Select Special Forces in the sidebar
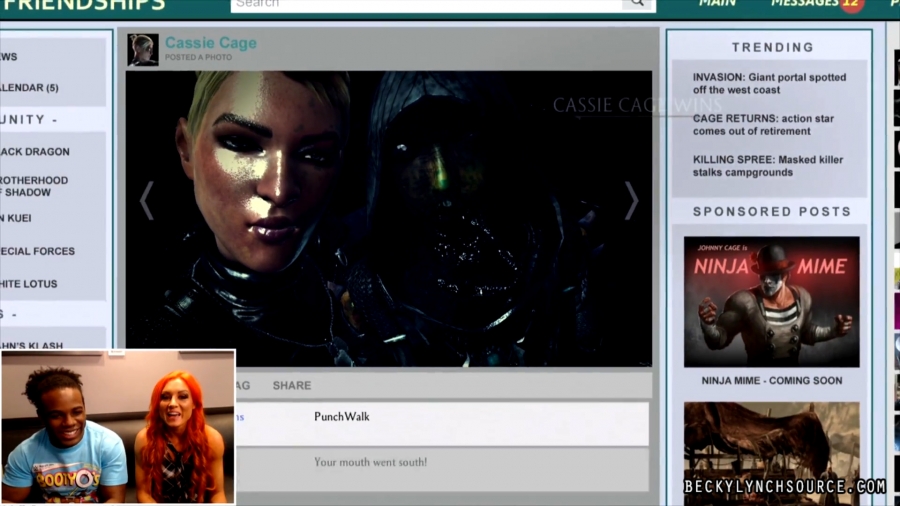 (38, 251)
